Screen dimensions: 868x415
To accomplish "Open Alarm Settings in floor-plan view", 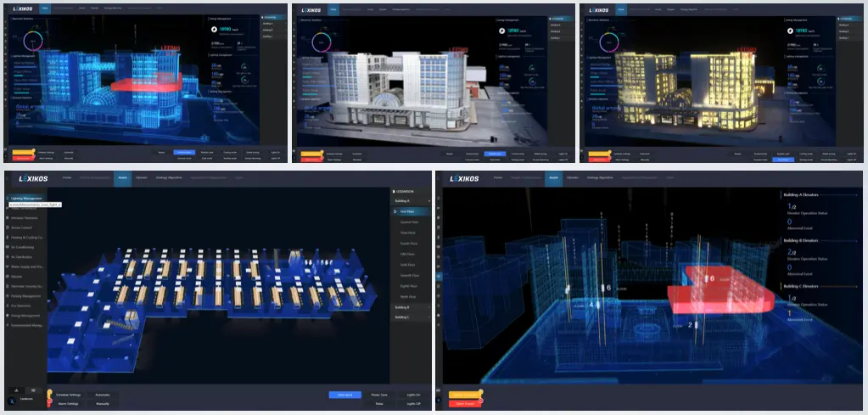I will (x=69, y=403).
